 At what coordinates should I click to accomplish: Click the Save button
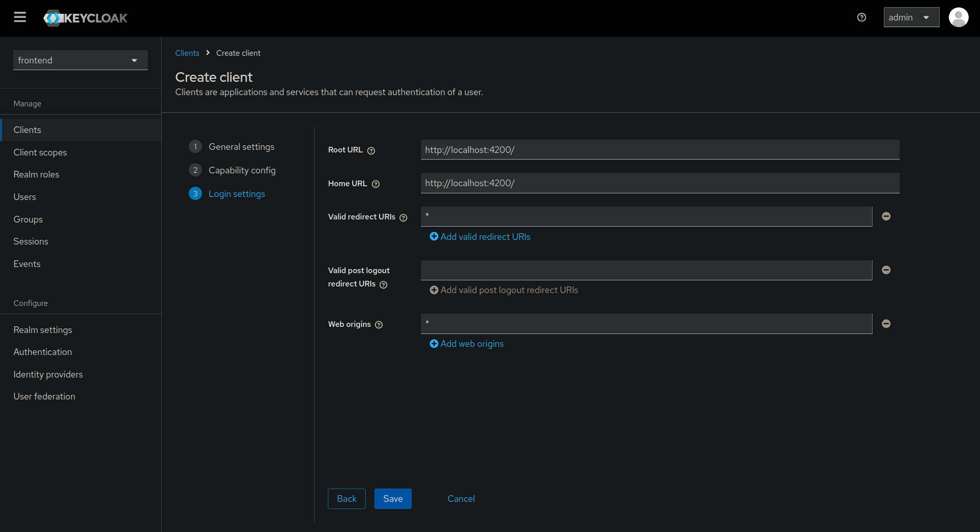point(393,499)
